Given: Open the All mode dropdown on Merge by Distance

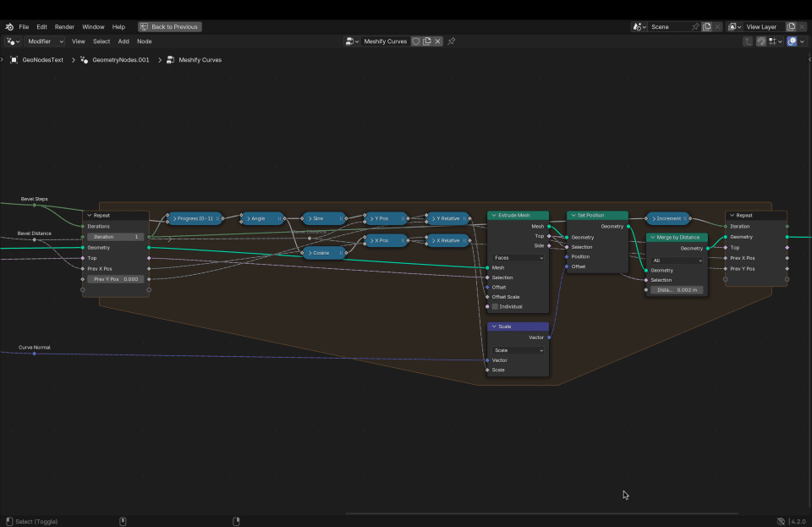Looking at the screenshot, I should click(676, 260).
